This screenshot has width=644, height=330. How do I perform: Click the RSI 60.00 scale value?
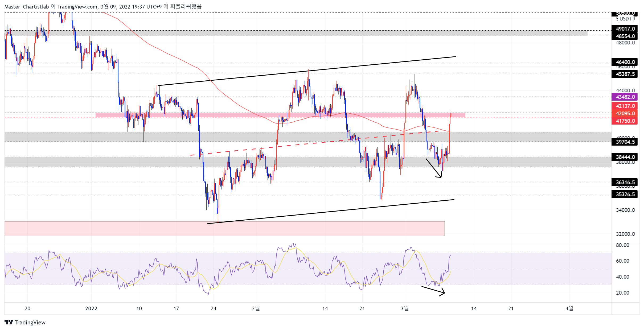[x=623, y=261]
